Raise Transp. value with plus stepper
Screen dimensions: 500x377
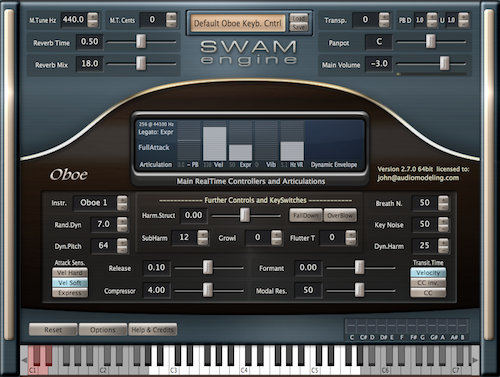click(384, 16)
